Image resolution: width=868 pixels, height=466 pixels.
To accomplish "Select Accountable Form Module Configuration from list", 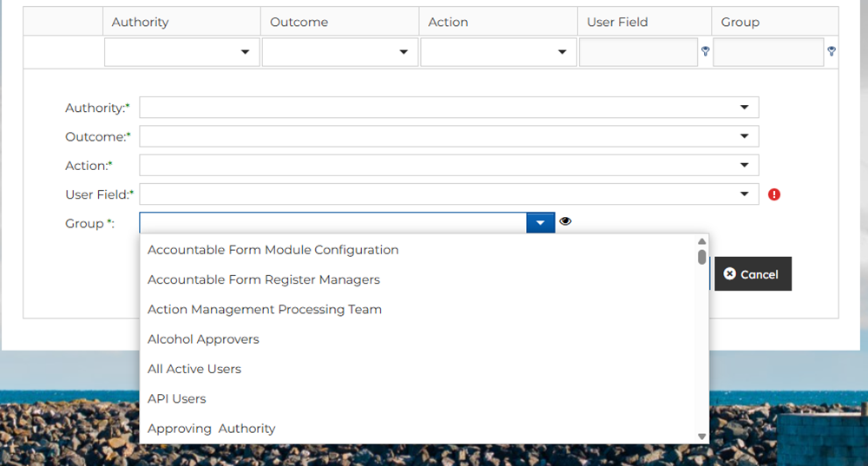I will point(273,250).
